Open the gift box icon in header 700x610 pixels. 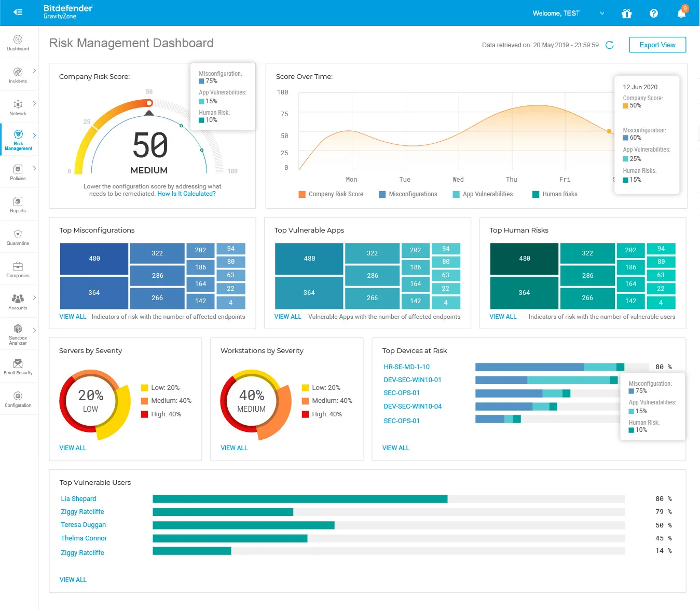[626, 13]
